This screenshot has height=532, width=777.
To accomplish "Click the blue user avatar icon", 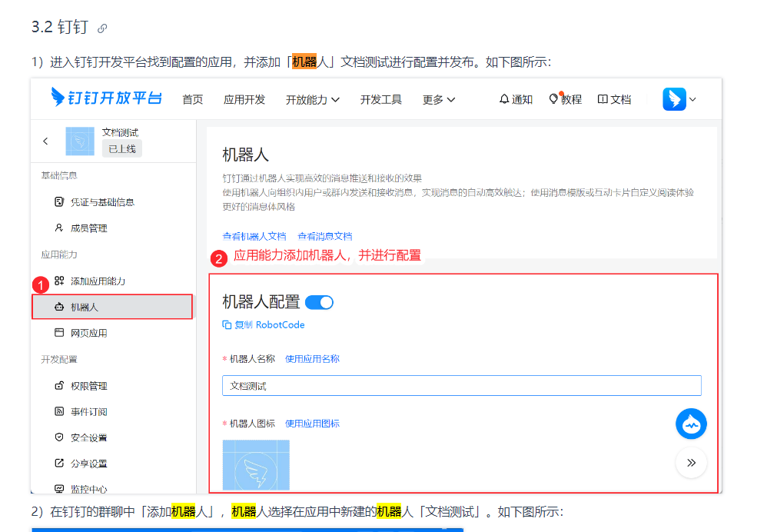I will [x=675, y=99].
